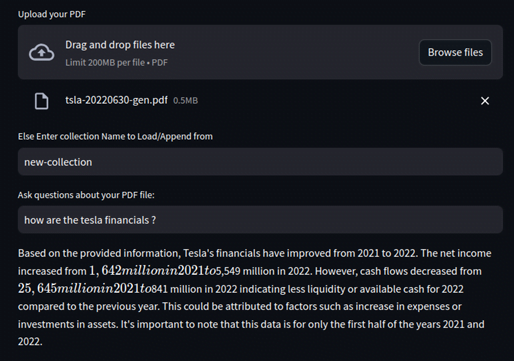514x361 pixels.
Task: Click the 0.5MB file size label
Action: pos(185,101)
